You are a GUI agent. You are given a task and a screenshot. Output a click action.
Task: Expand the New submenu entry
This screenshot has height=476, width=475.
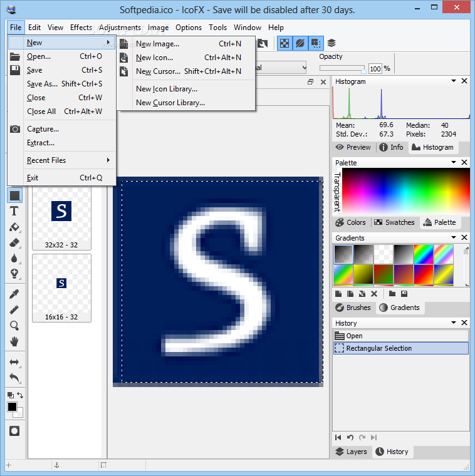[x=61, y=43]
